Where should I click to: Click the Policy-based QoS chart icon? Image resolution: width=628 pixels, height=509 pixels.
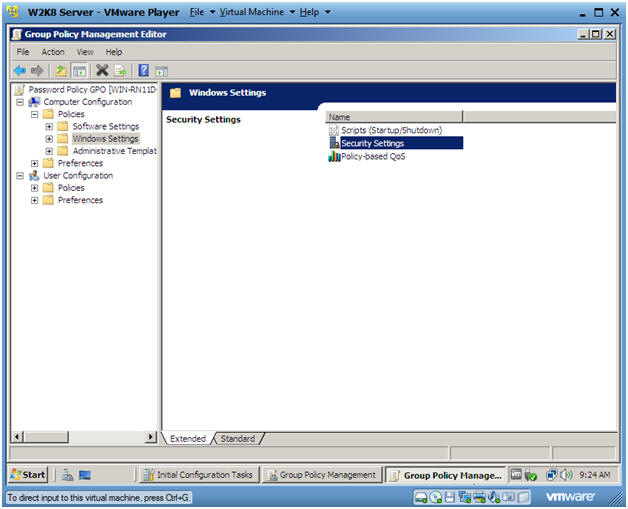tap(334, 156)
